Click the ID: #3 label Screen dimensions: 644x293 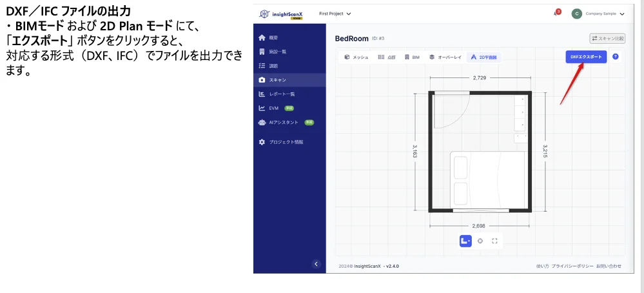(378, 39)
